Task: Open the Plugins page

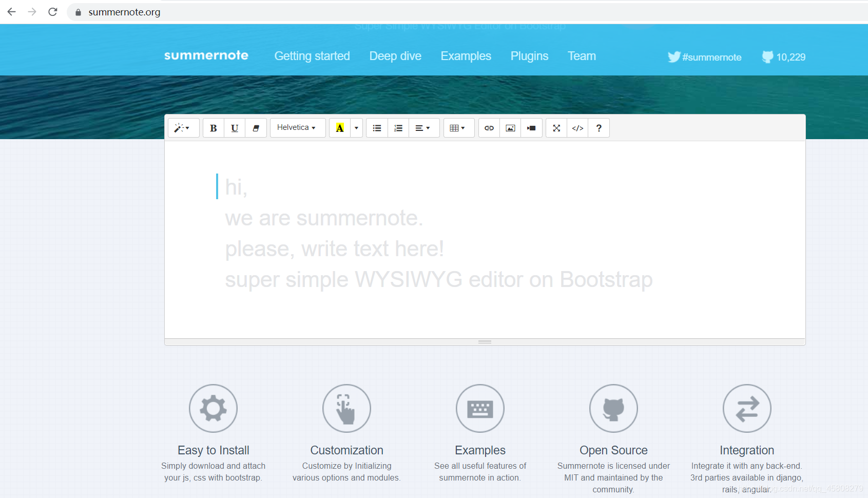Action: 529,56
